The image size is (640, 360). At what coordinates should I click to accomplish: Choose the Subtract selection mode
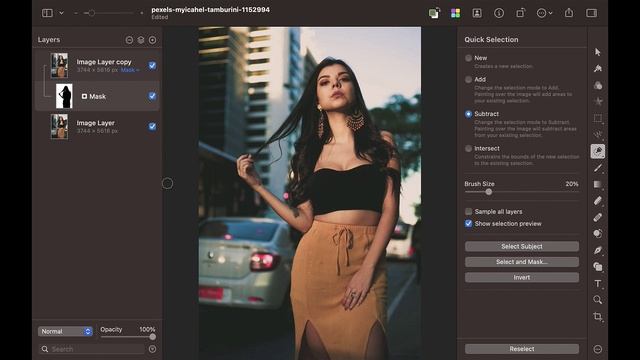[469, 114]
